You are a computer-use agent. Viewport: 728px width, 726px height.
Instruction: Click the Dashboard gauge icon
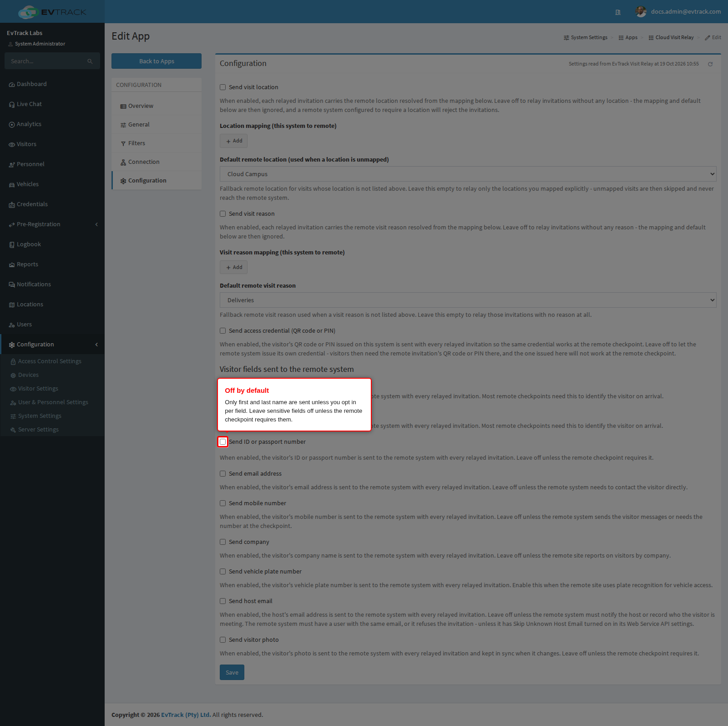pos(12,85)
